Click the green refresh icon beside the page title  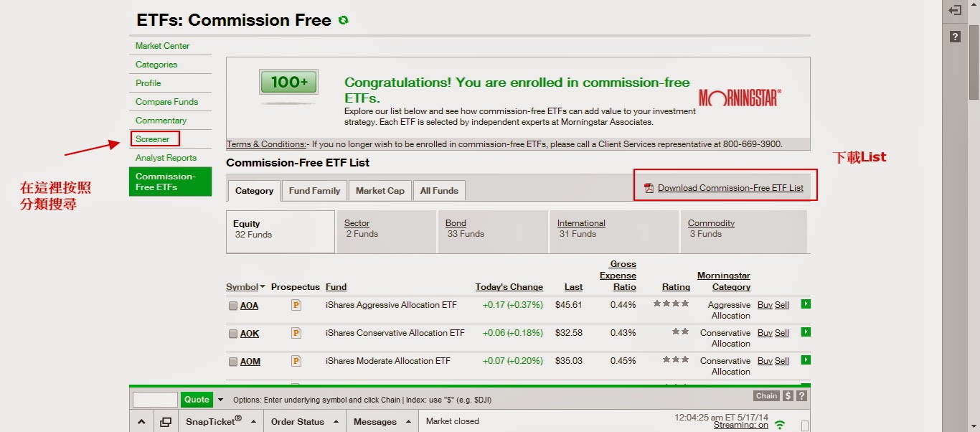coord(344,20)
